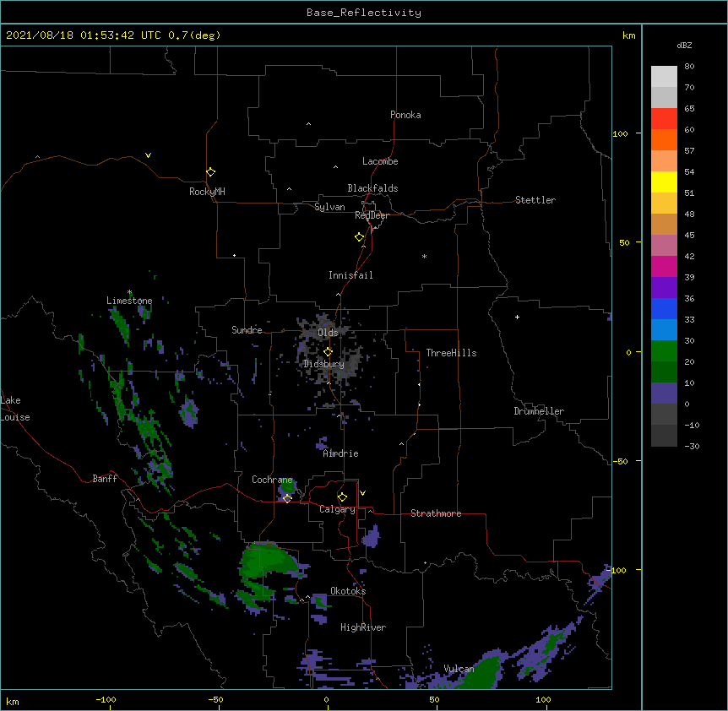The height and width of the screenshot is (711, 728).
Task: Select the orange 57-60 dBZ legend swatch
Action: pos(664,139)
